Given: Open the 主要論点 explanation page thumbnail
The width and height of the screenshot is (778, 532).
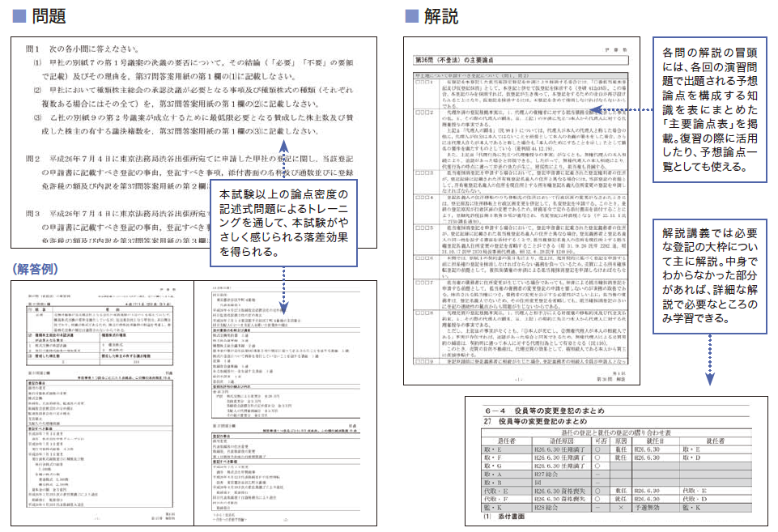Looking at the screenshot, I should (521, 211).
